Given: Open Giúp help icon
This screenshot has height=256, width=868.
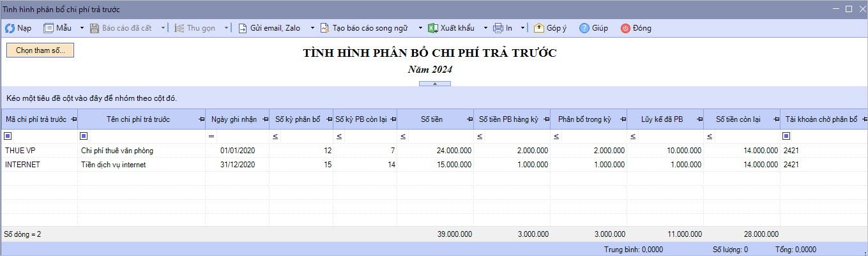Looking at the screenshot, I should (584, 28).
